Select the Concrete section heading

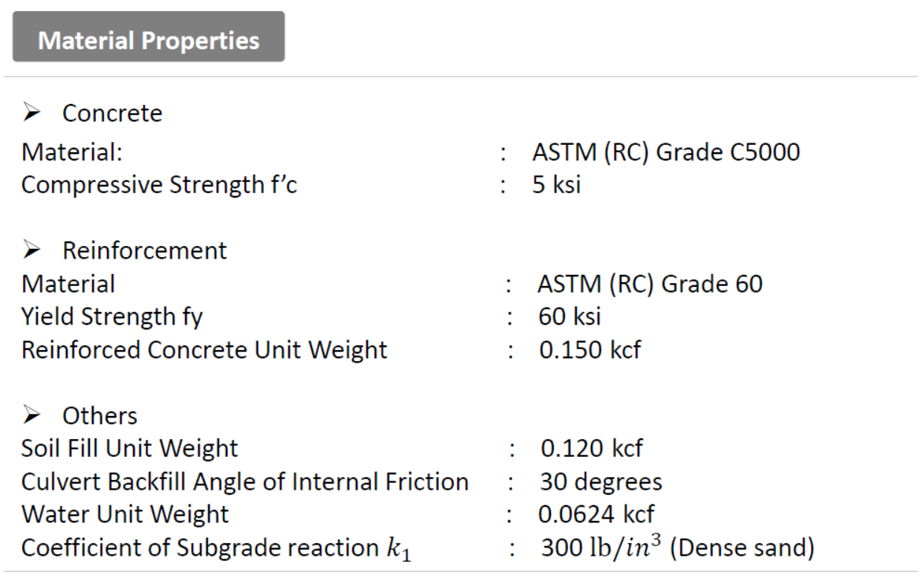click(112, 114)
